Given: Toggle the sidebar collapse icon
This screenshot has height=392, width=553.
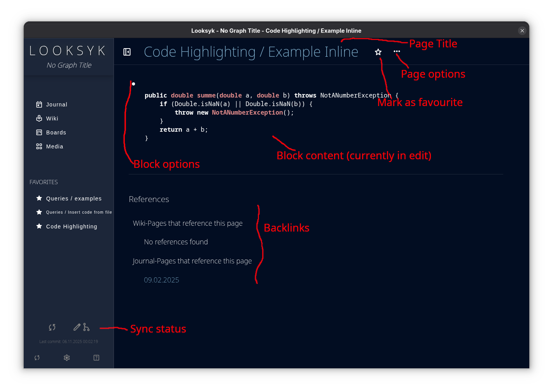Looking at the screenshot, I should pyautogui.click(x=127, y=52).
